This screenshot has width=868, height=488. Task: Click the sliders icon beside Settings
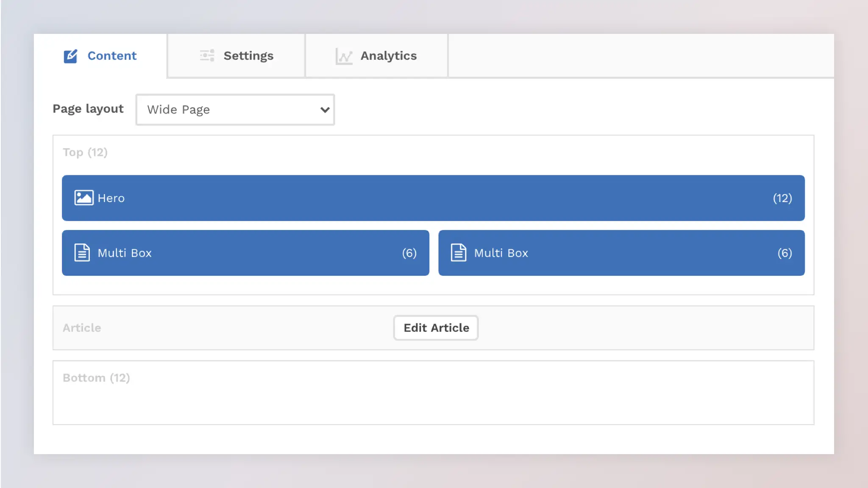point(206,55)
